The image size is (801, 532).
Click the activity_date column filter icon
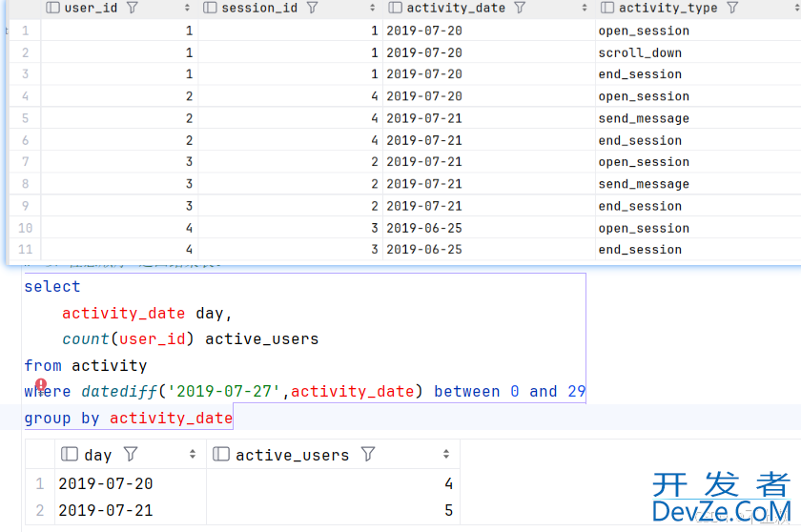[x=520, y=8]
